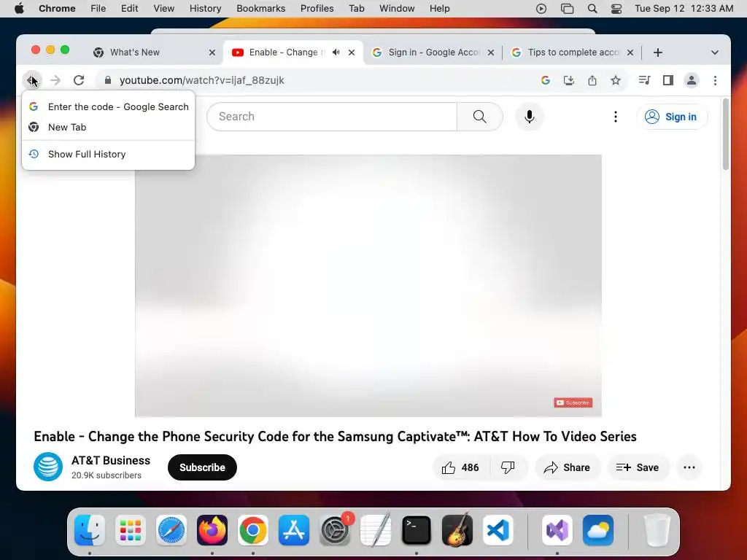Screen dimensions: 747x560
Task: Open the Apple menu
Action: [x=19, y=9]
